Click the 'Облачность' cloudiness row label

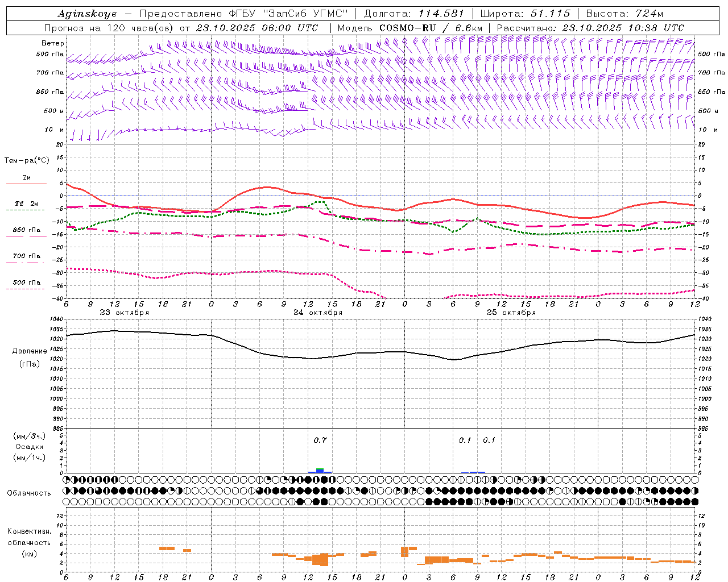[29, 493]
